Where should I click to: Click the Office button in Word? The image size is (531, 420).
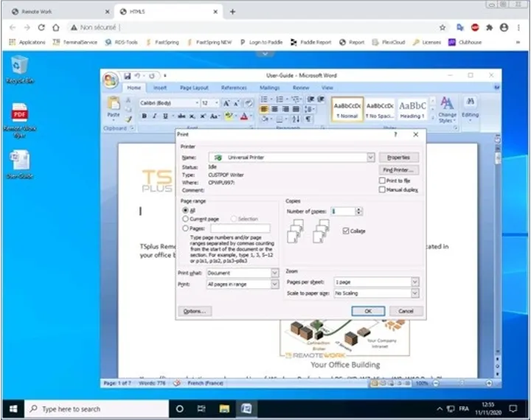point(110,80)
